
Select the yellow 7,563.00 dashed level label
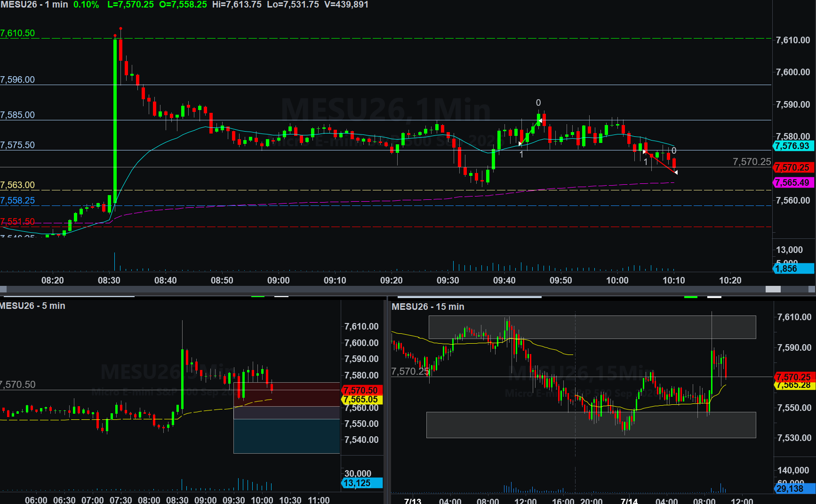point(17,185)
